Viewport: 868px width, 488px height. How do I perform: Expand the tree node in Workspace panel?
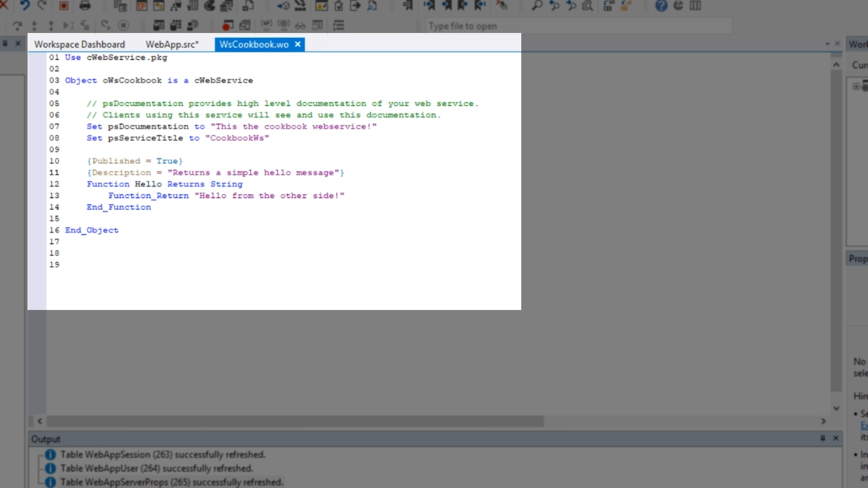click(856, 86)
